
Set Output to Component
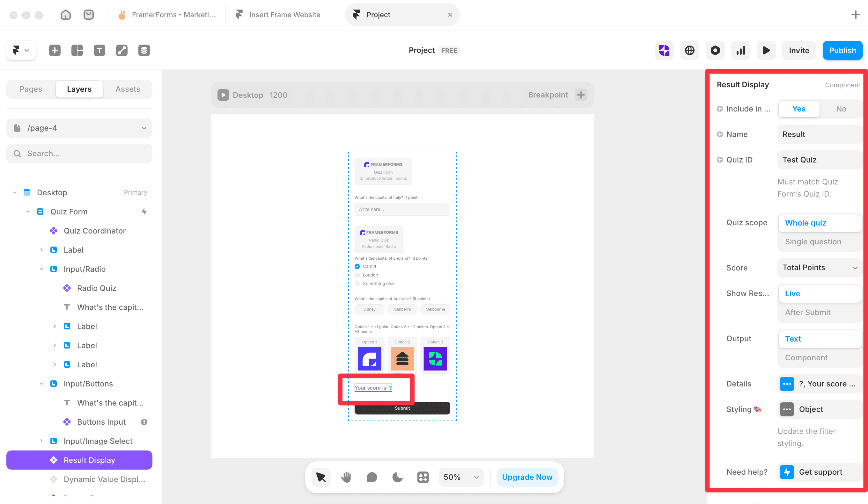[820, 358]
